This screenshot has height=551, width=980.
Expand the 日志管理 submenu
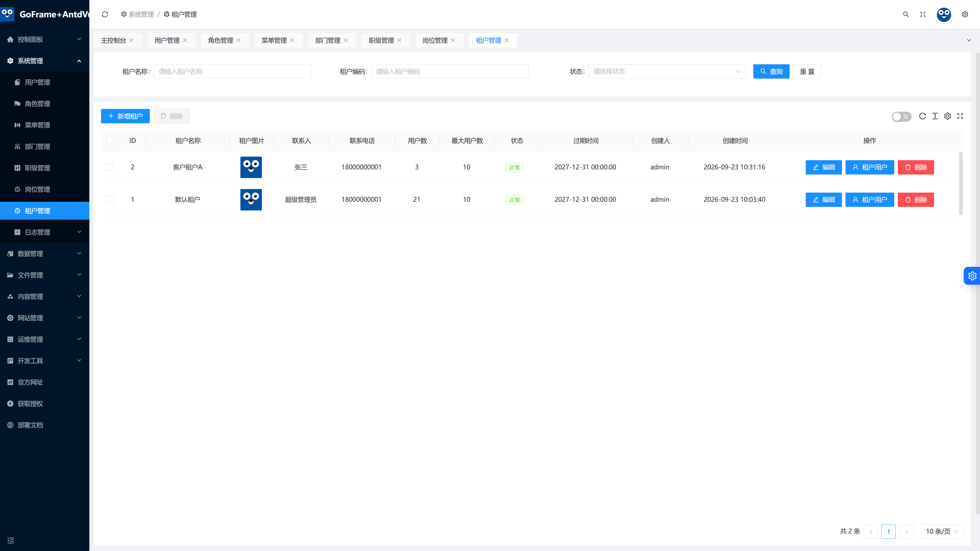tap(44, 232)
